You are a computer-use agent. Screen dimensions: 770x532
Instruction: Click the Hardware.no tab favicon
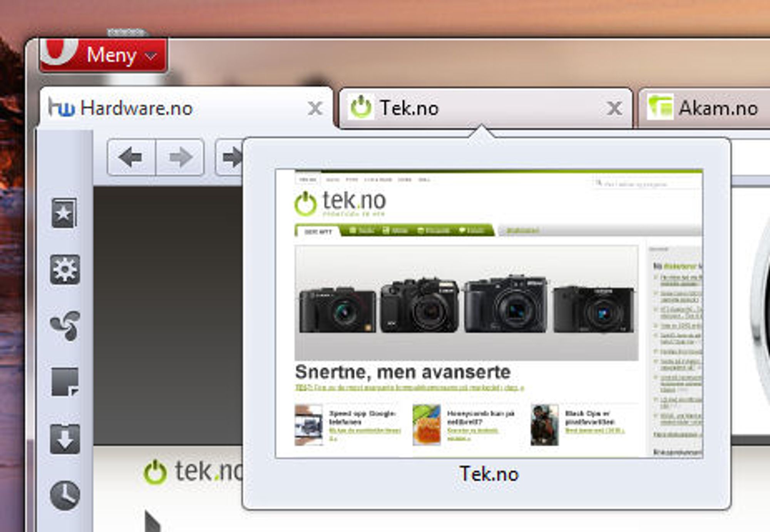[61, 107]
